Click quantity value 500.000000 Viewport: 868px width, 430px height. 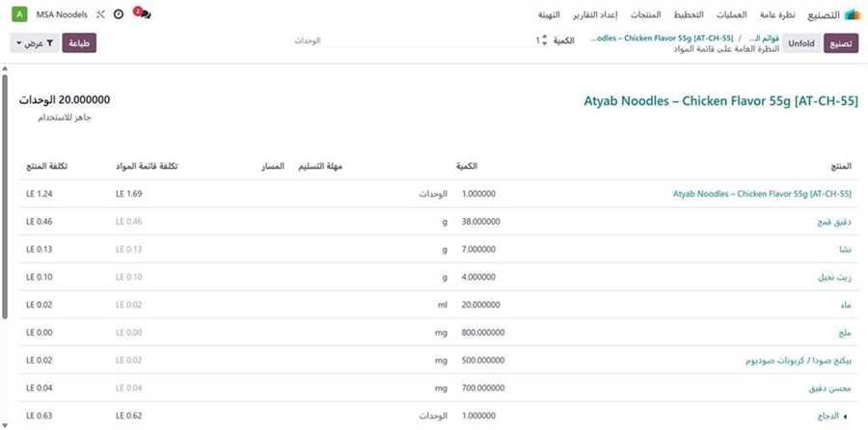click(x=483, y=360)
